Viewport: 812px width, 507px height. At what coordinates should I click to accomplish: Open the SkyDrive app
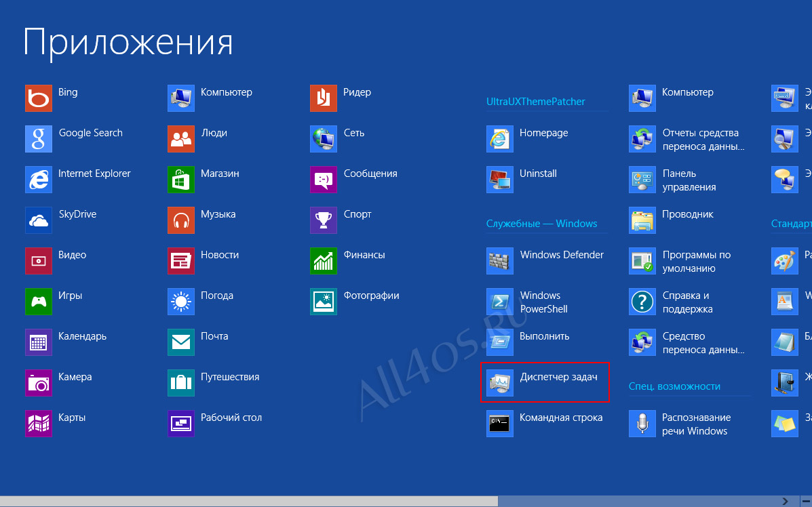pos(38,220)
